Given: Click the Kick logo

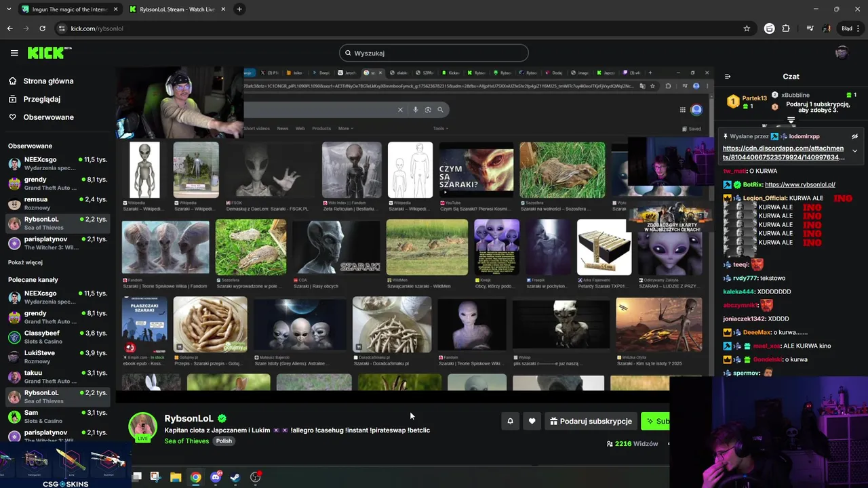Looking at the screenshot, I should click(x=50, y=53).
